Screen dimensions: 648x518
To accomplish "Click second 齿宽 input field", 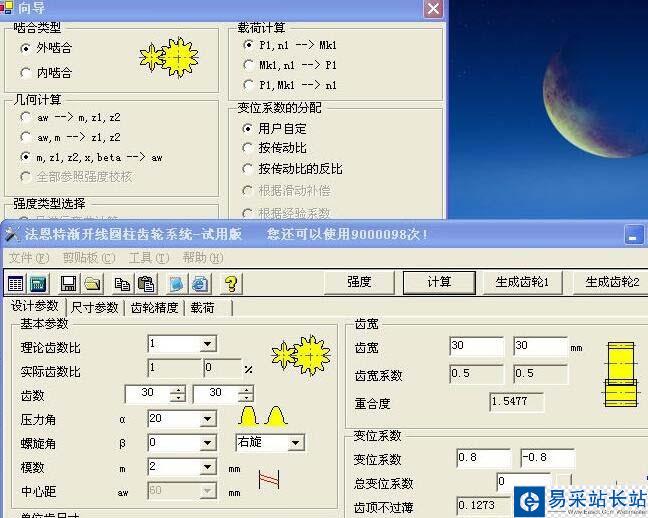I will [x=541, y=346].
